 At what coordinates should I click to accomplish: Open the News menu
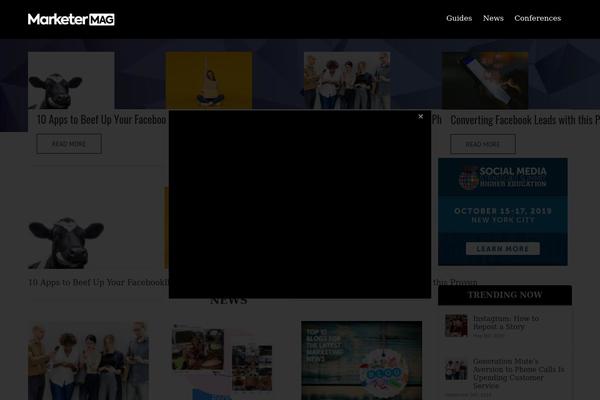(x=493, y=18)
